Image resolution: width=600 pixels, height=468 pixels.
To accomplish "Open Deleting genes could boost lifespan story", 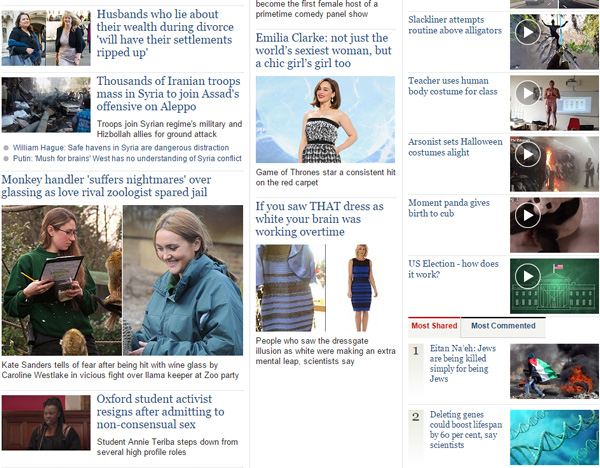I will pos(466,430).
